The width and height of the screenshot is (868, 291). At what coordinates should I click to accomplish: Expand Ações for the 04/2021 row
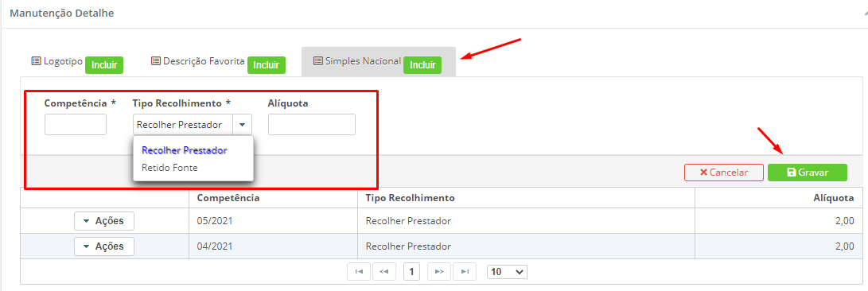click(104, 246)
